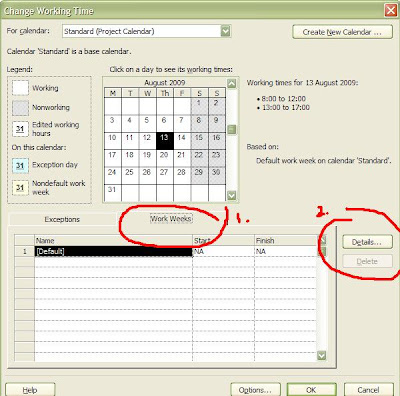400x396 pixels.
Task: Select August 12 in the calendar
Action: tap(147, 141)
